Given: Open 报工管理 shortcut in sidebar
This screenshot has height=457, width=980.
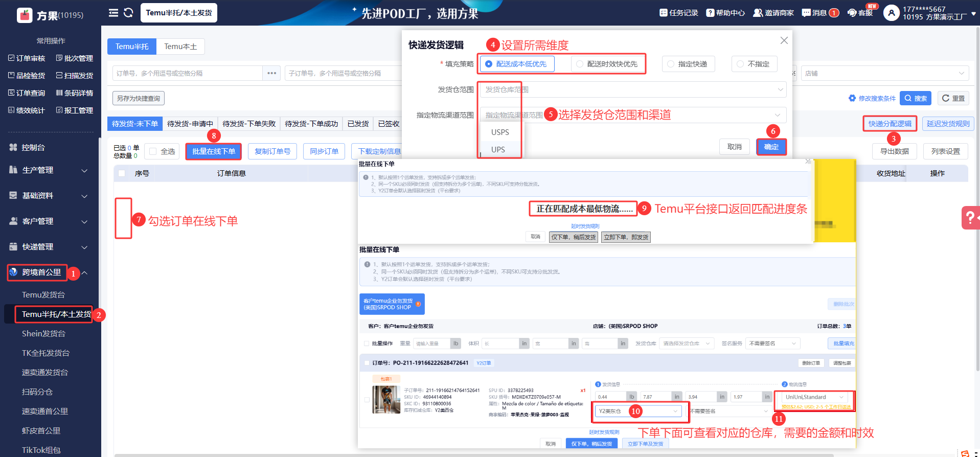Looking at the screenshot, I should (x=75, y=110).
